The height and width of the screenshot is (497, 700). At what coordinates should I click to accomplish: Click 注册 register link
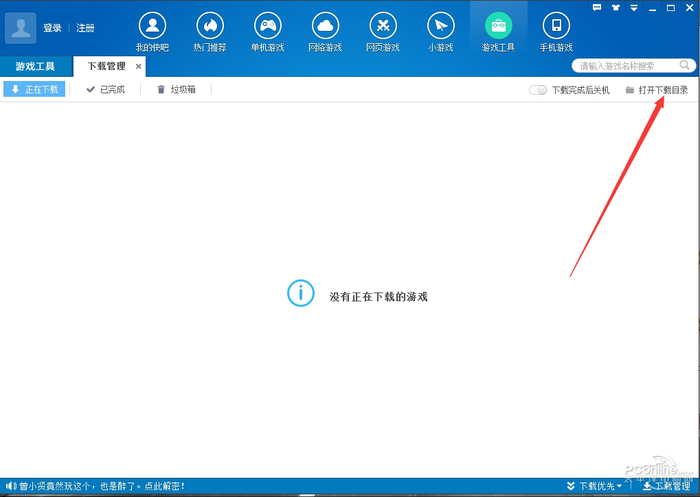pos(85,28)
